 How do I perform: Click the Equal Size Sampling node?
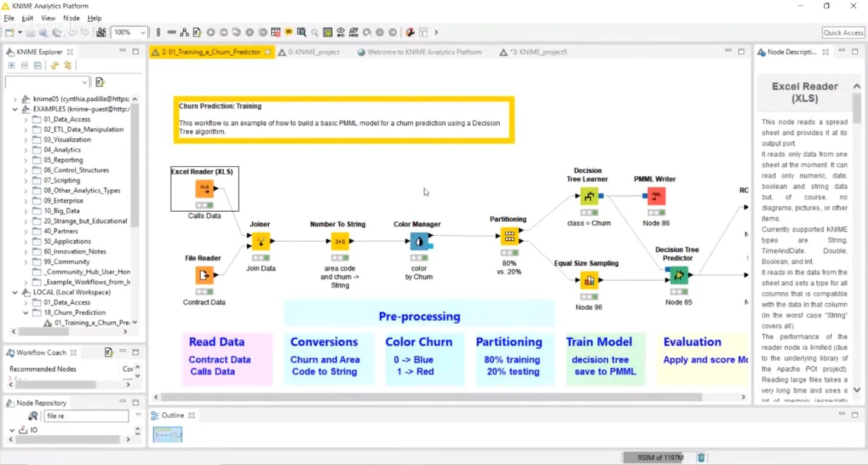[x=588, y=279]
